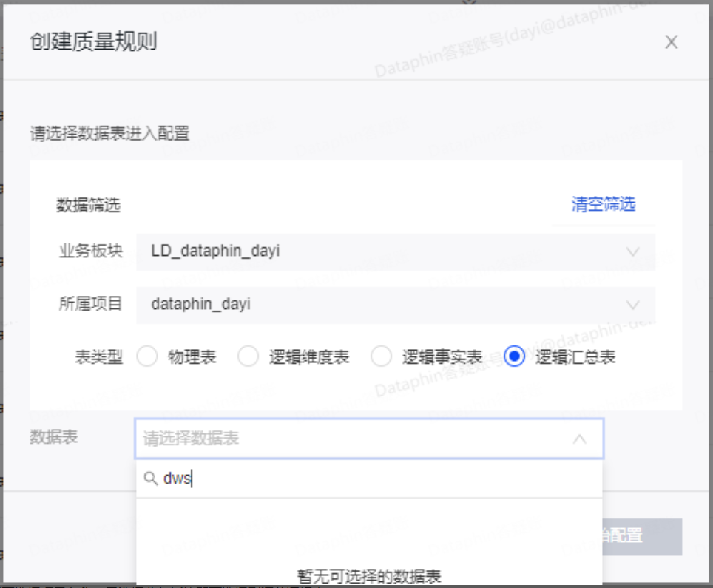Image resolution: width=713 pixels, height=588 pixels.
Task: Open the LD_dataphin_dayi business segment dropdown
Action: coord(385,251)
